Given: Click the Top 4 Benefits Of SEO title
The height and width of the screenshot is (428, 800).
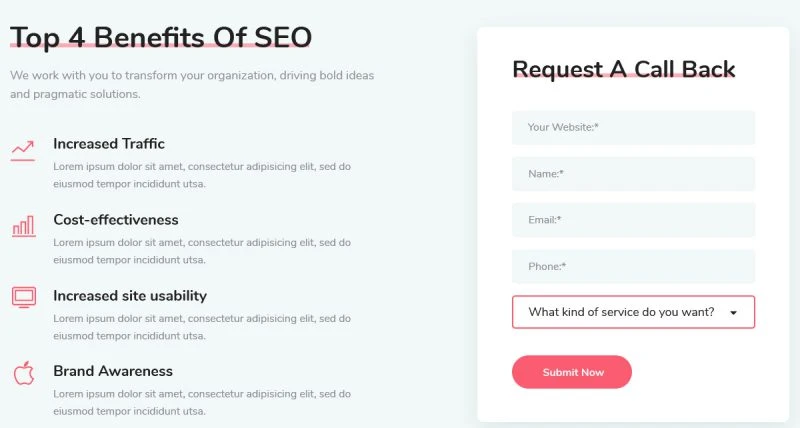Looking at the screenshot, I should pos(161,38).
